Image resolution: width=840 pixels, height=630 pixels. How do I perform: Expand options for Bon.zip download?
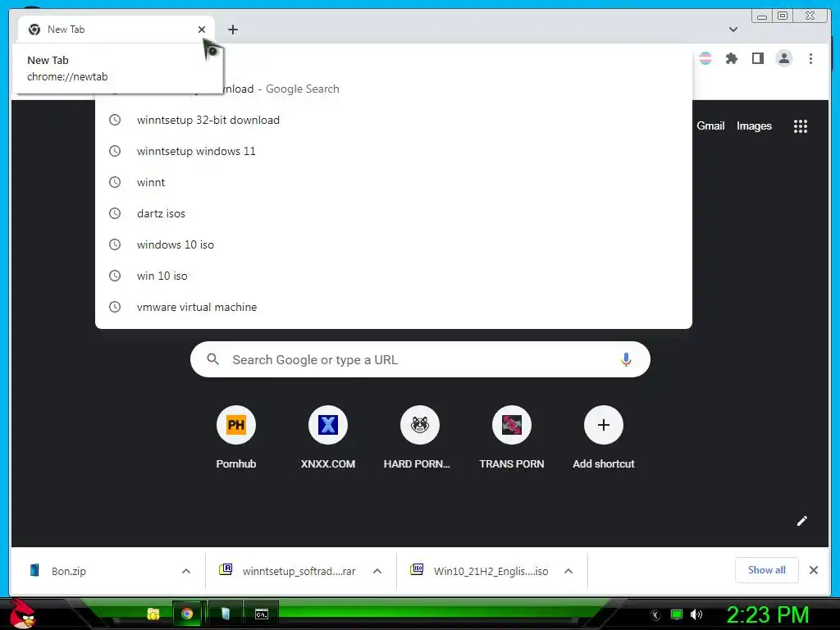[x=186, y=571]
